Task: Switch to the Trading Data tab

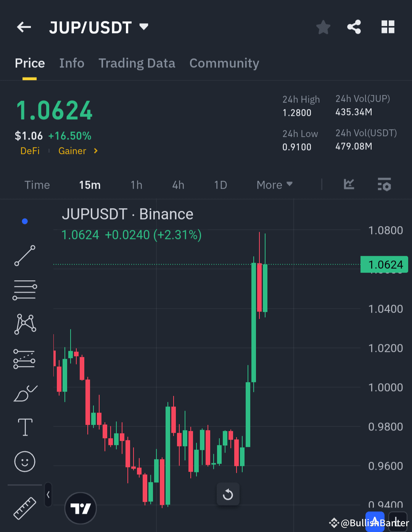Action: tap(137, 63)
